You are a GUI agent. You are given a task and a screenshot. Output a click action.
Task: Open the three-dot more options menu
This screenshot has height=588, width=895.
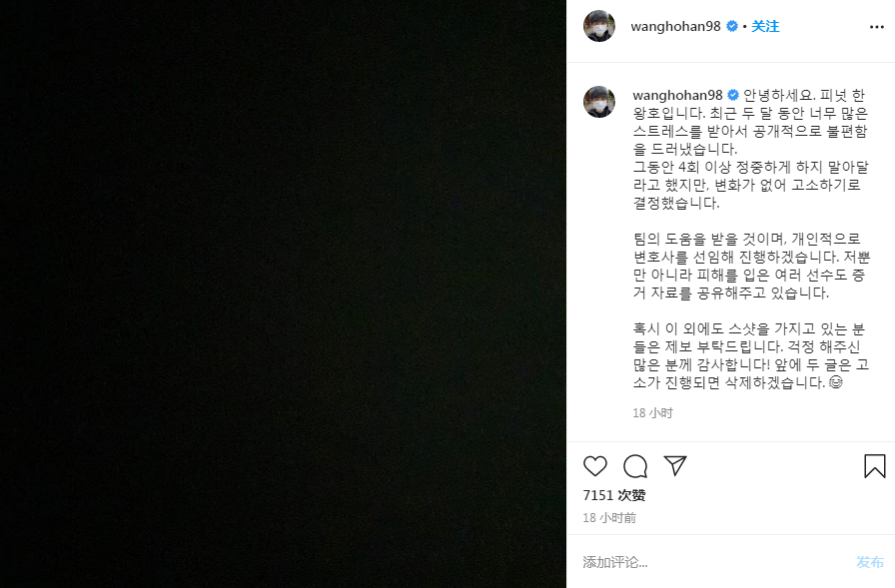[x=877, y=27]
